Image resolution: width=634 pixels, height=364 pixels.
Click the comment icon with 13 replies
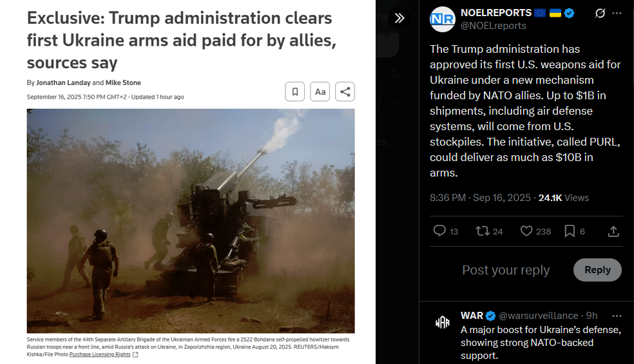[439, 231]
